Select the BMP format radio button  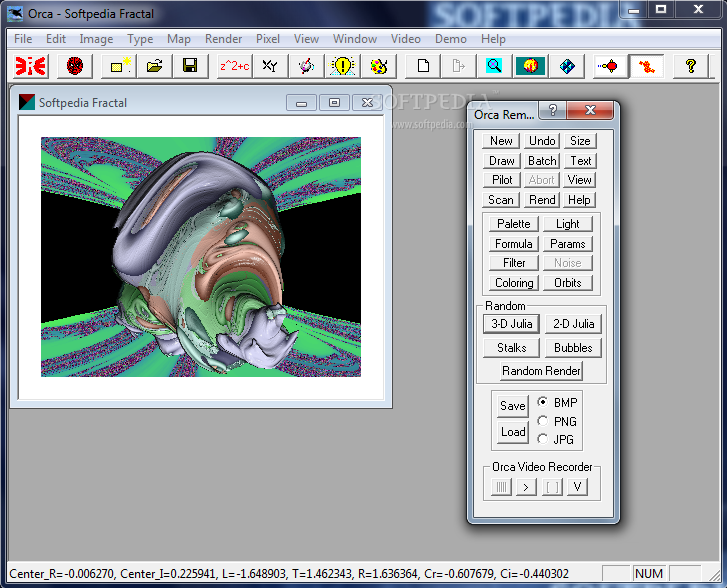click(x=542, y=402)
